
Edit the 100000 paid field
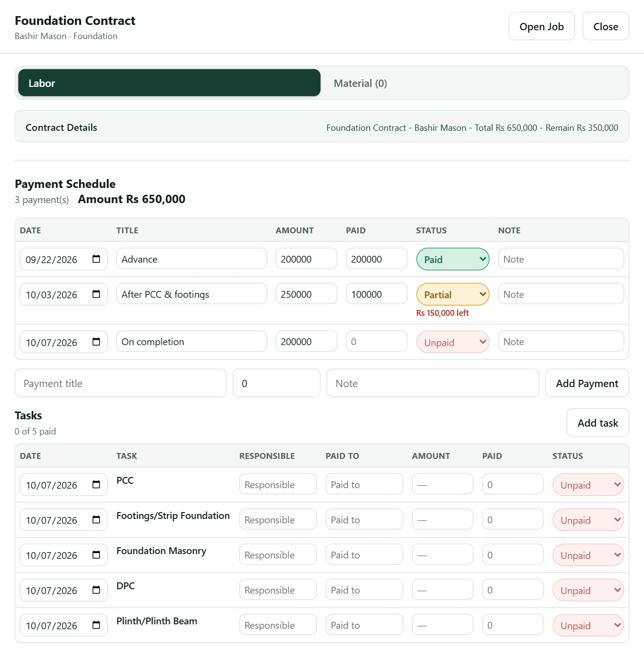pyautogui.click(x=377, y=294)
